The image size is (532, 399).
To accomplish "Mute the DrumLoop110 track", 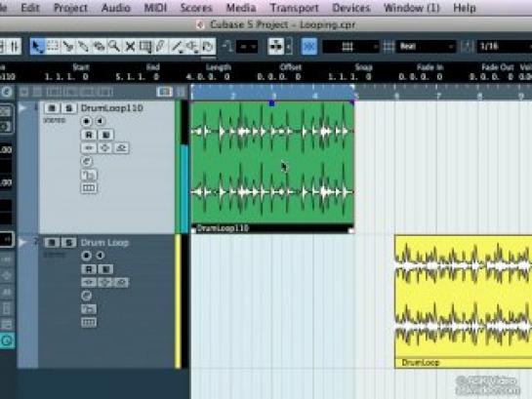I will click(x=52, y=108).
